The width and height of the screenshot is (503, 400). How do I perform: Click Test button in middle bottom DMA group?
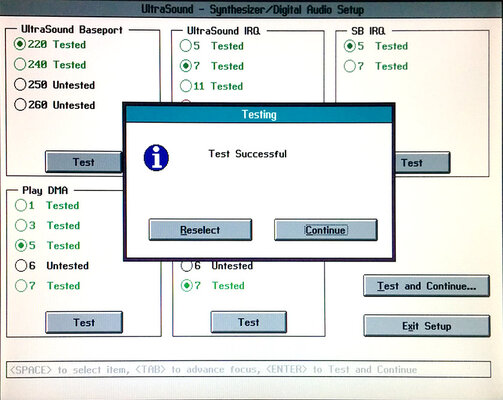coord(249,322)
